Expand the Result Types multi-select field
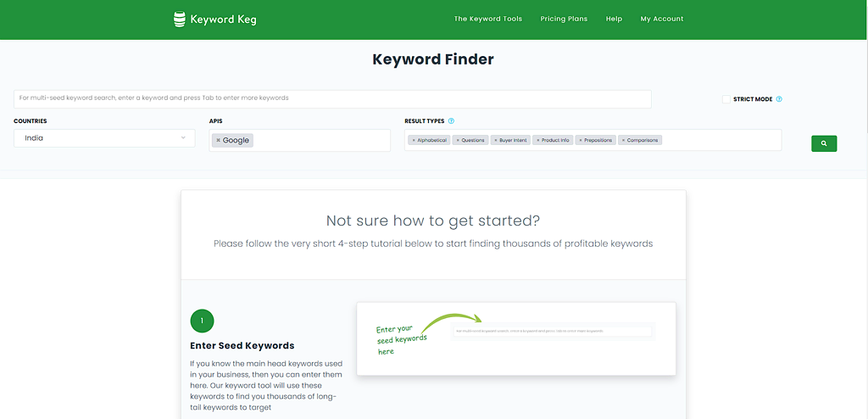Image resolution: width=868 pixels, height=419 pixels. [x=721, y=140]
